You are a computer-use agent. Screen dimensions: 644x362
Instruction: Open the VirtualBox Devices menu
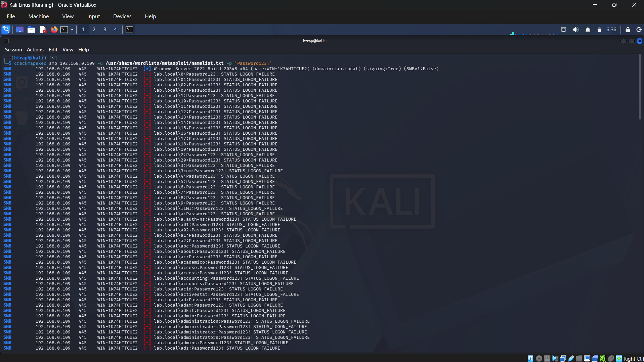pyautogui.click(x=122, y=16)
